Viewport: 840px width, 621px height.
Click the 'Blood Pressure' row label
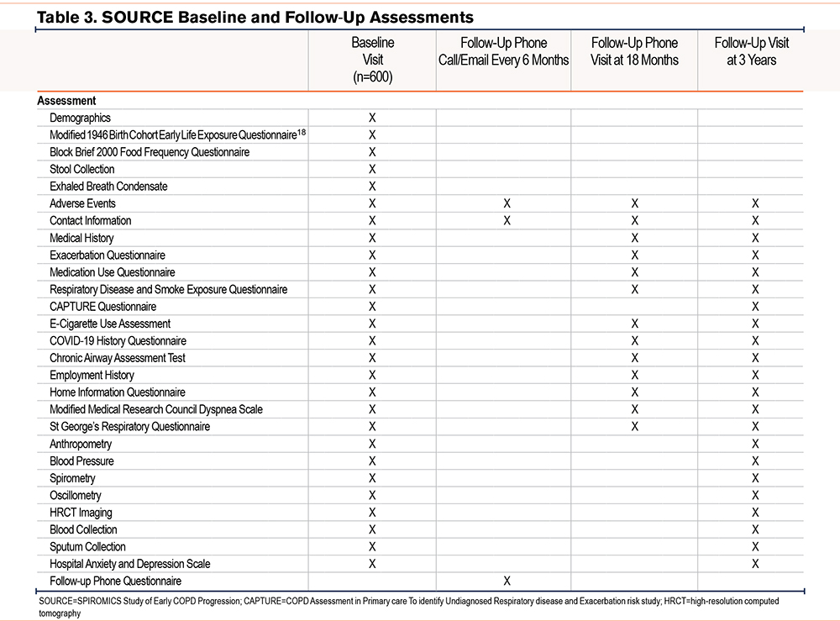coord(81,460)
